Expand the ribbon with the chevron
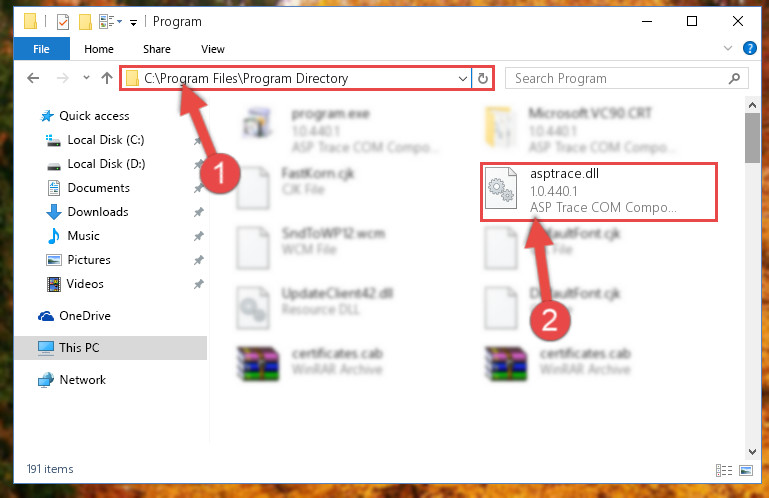 [728, 48]
